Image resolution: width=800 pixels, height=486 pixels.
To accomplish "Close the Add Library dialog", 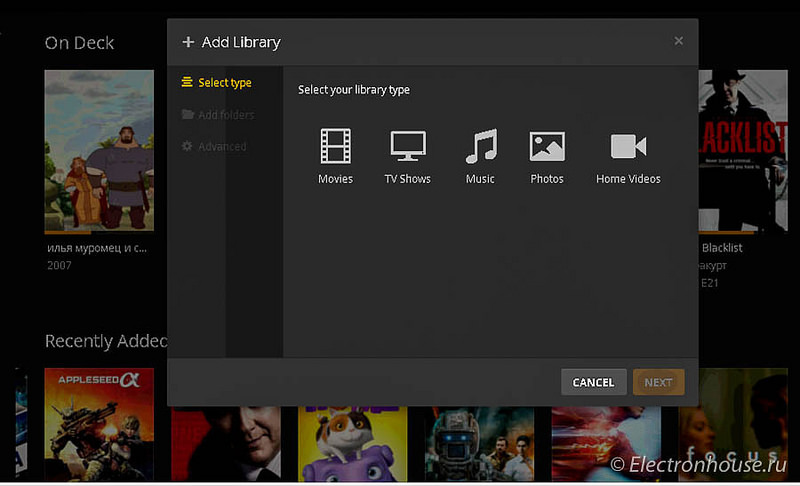I will [x=679, y=41].
